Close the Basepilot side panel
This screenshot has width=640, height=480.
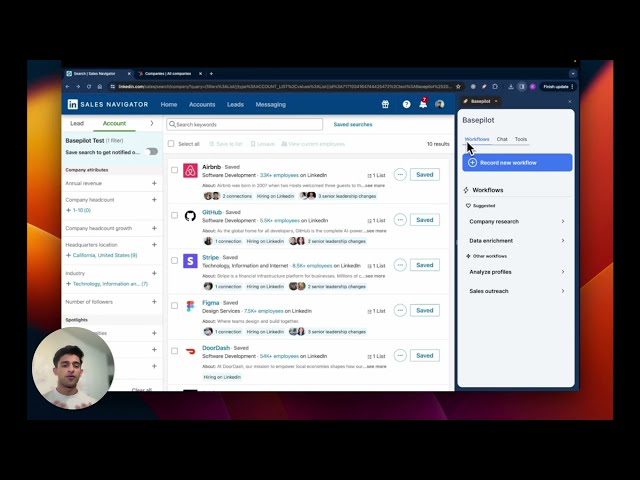click(x=570, y=101)
